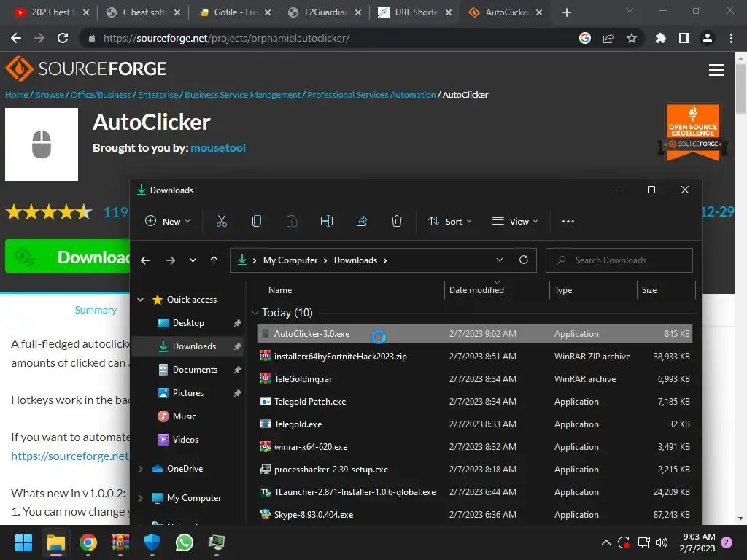The image size is (747, 560).
Task: Click the Search Downloads field
Action: (x=619, y=260)
